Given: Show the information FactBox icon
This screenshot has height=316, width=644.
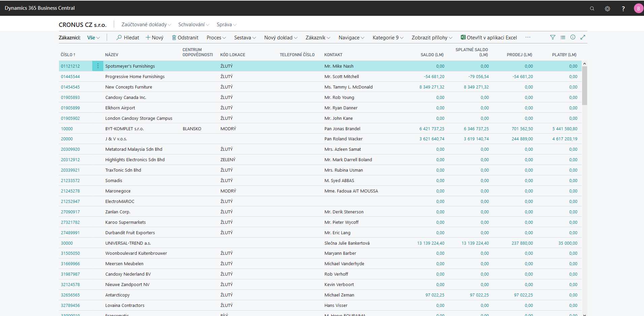Looking at the screenshot, I should [x=573, y=37].
